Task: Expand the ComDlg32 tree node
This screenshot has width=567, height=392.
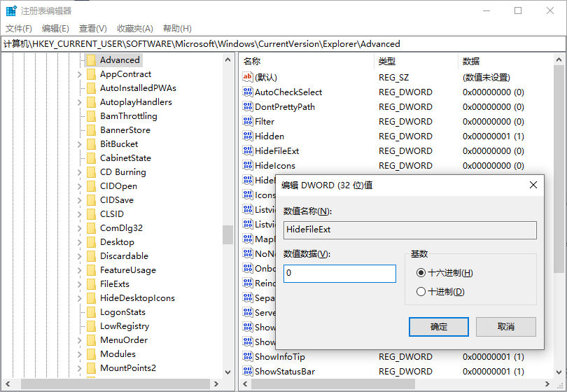Action: coord(80,228)
